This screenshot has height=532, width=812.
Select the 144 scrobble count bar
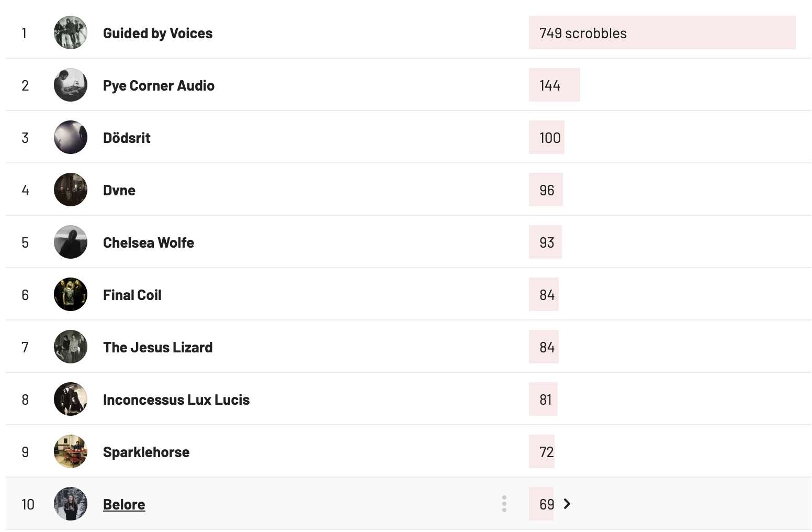point(554,85)
